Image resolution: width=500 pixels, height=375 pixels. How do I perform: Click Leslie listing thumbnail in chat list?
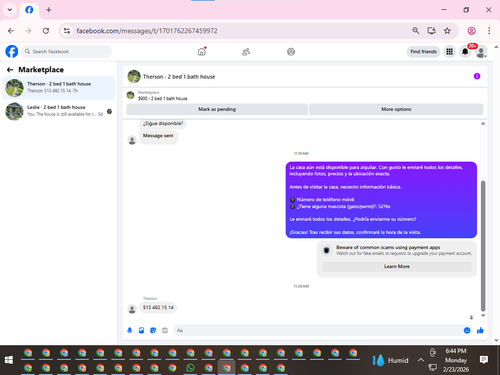coord(14,111)
